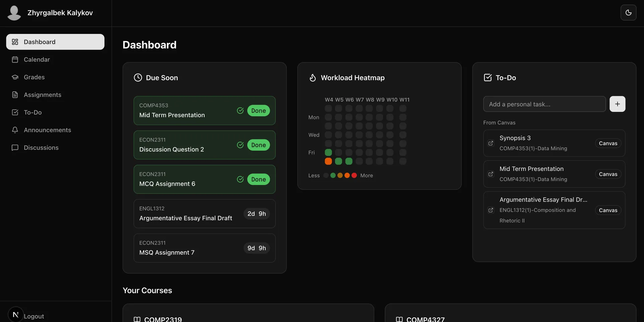Screen dimensions: 644x322
Task: Click the Discussions chat icon
Action: [x=15, y=147]
